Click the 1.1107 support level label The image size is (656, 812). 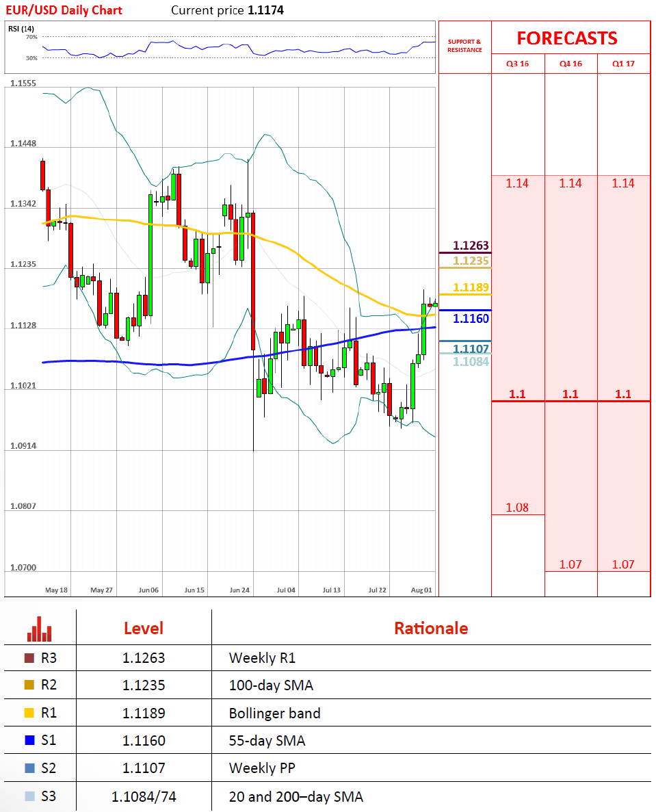coord(471,348)
